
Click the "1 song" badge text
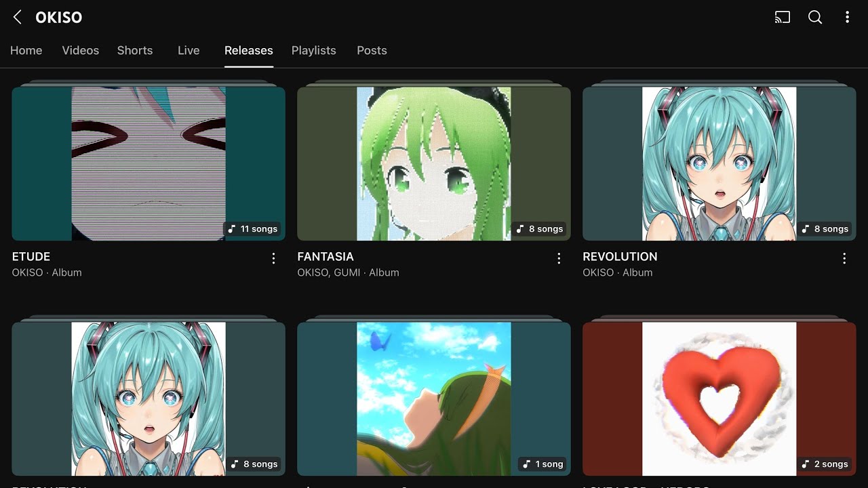point(549,464)
